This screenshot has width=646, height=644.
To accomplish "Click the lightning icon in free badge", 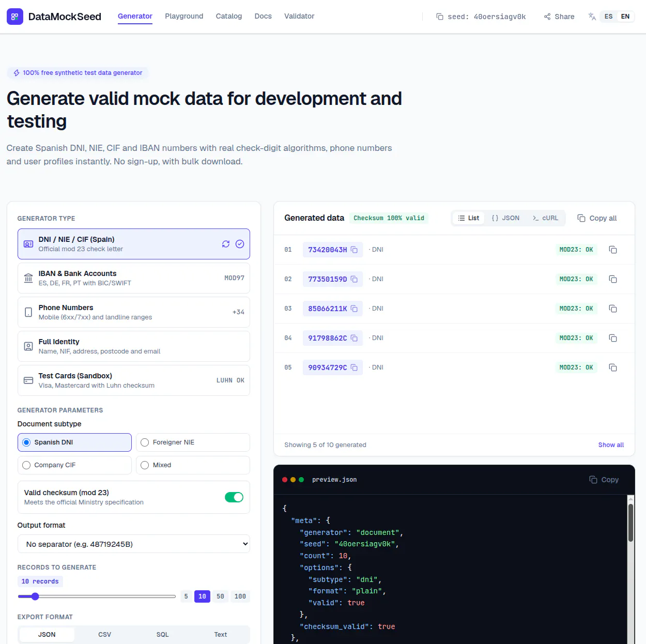I will [x=17, y=73].
